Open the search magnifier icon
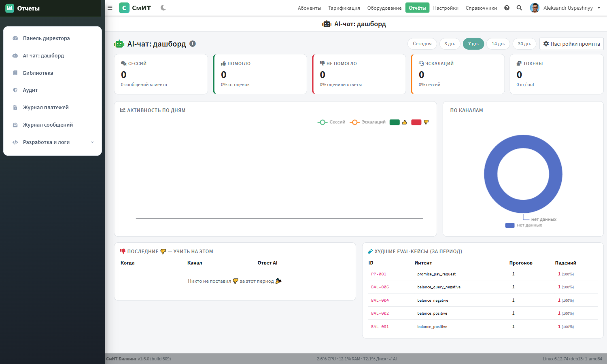 point(519,8)
